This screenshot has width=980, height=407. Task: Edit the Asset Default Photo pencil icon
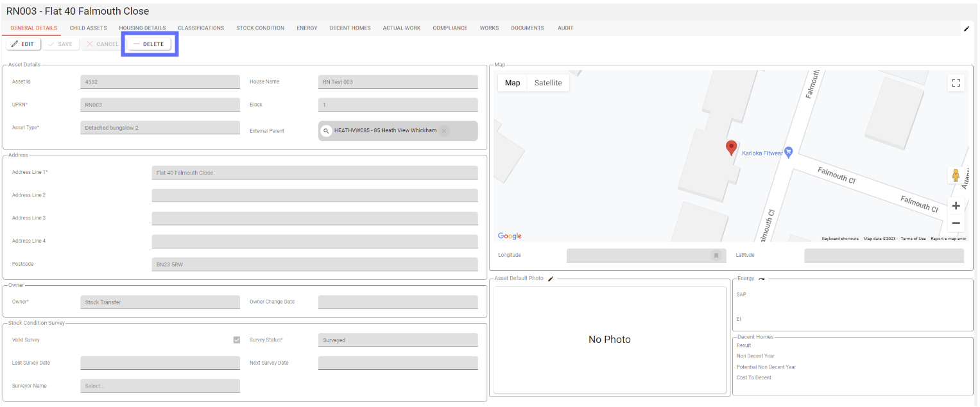click(551, 279)
